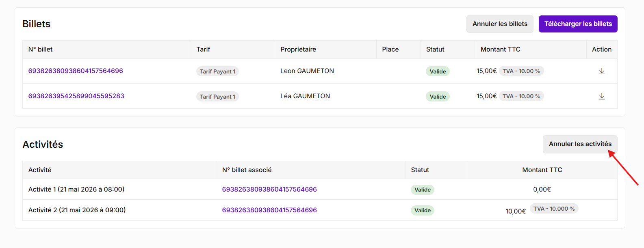Download ticket for Léa GAUMETON

click(602, 96)
